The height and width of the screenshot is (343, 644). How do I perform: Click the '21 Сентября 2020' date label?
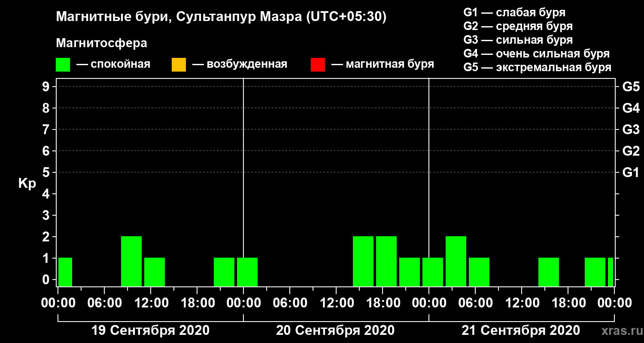tap(520, 331)
